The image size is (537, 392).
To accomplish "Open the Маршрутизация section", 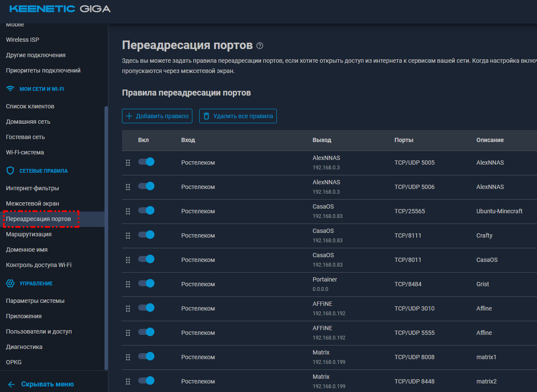I will click(x=29, y=234).
